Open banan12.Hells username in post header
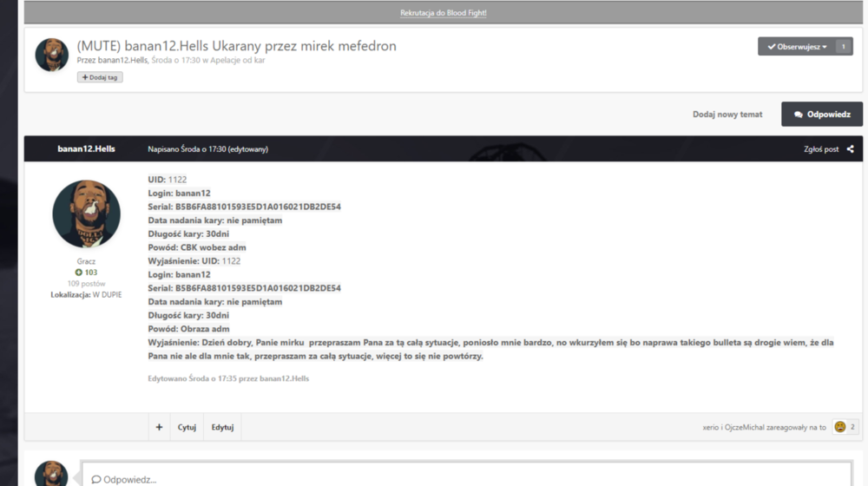 click(x=86, y=149)
